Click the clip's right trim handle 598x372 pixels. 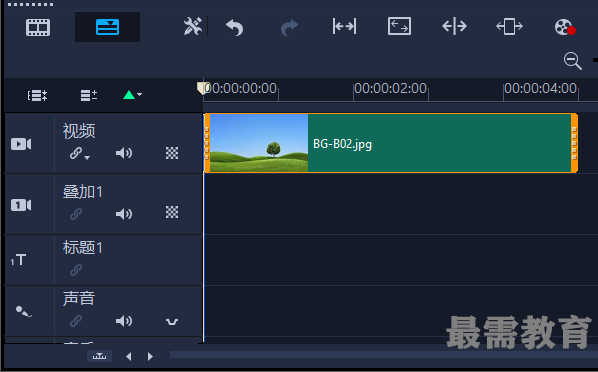[x=574, y=143]
